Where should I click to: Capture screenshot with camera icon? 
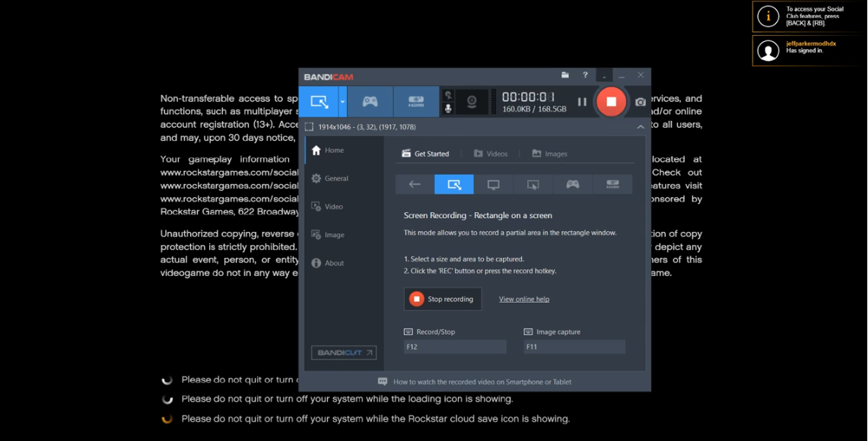(641, 102)
